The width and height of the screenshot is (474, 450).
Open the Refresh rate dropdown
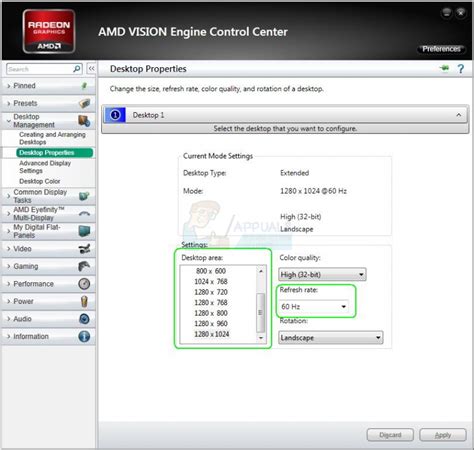(314, 306)
